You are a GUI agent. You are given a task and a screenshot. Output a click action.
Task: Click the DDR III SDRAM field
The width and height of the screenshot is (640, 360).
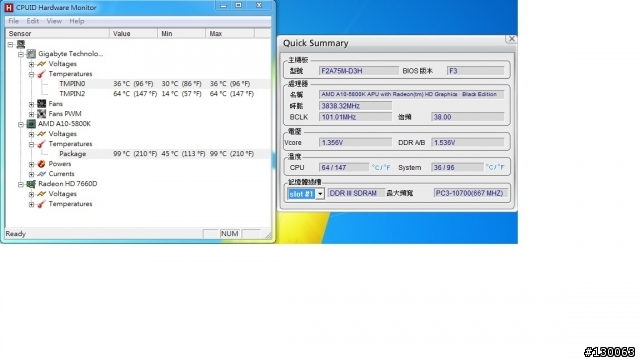[356, 193]
